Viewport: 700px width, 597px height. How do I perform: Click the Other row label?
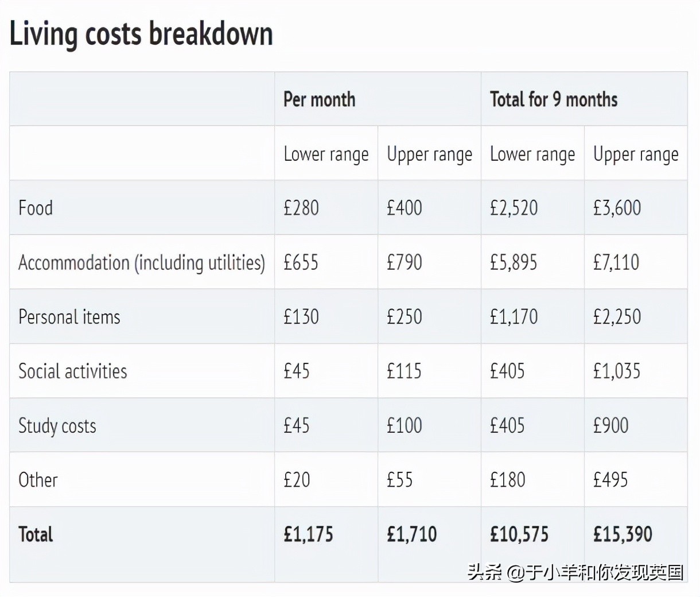point(38,480)
